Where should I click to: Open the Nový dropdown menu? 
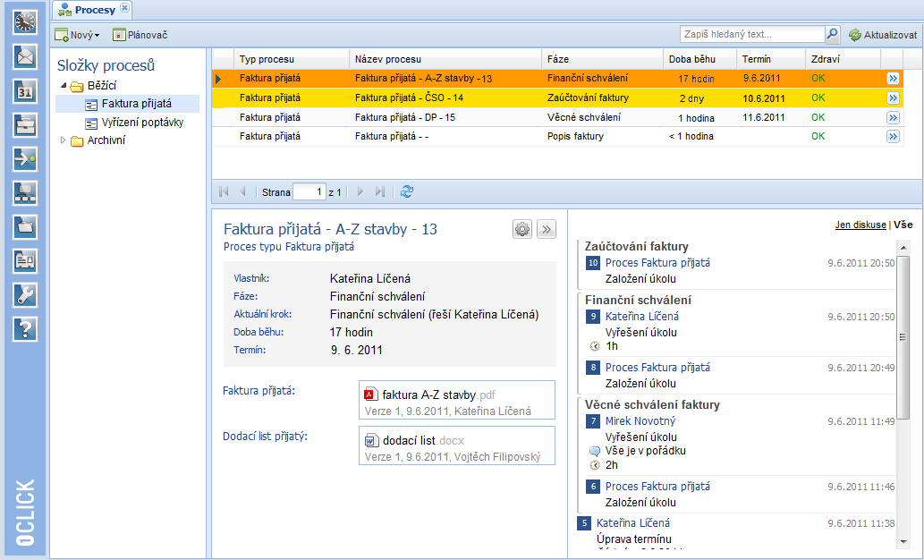[x=77, y=35]
